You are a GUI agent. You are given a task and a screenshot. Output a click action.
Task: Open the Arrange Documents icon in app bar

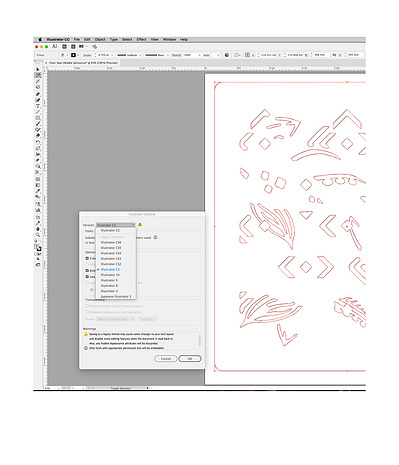tap(81, 47)
